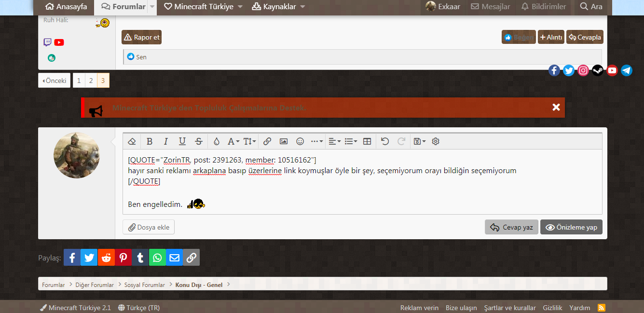This screenshot has width=644, height=313.
Task: Toggle italic formatting in editor
Action: (x=166, y=141)
